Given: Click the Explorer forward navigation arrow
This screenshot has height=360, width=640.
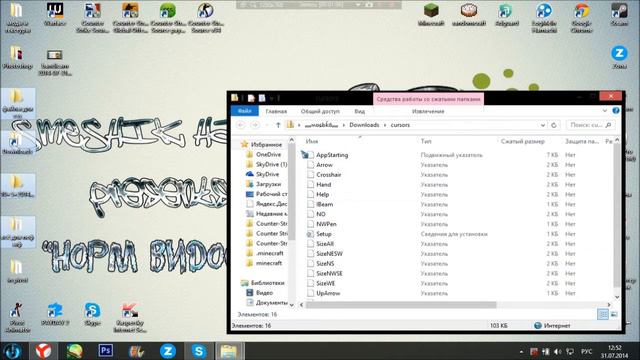Looking at the screenshot, I should click(x=255, y=125).
